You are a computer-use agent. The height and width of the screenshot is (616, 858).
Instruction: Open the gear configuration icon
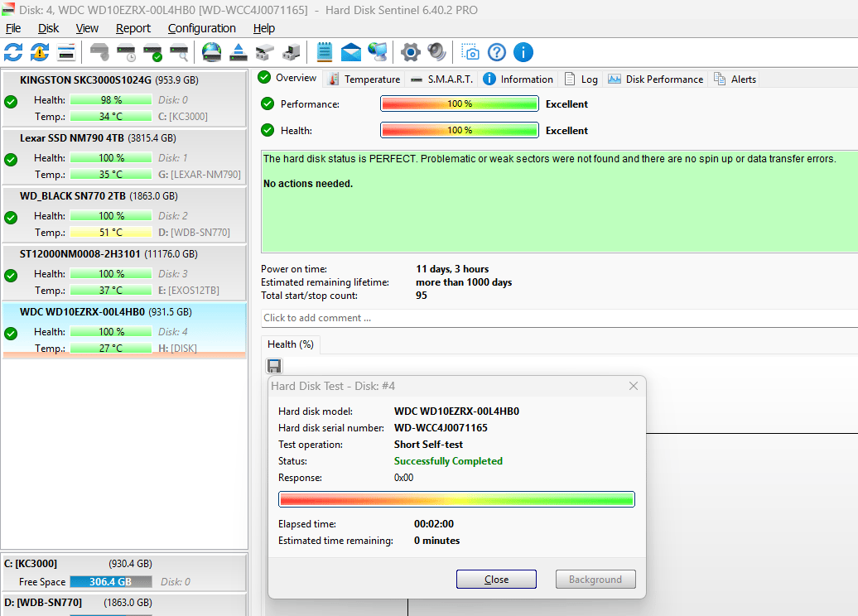[411, 52]
